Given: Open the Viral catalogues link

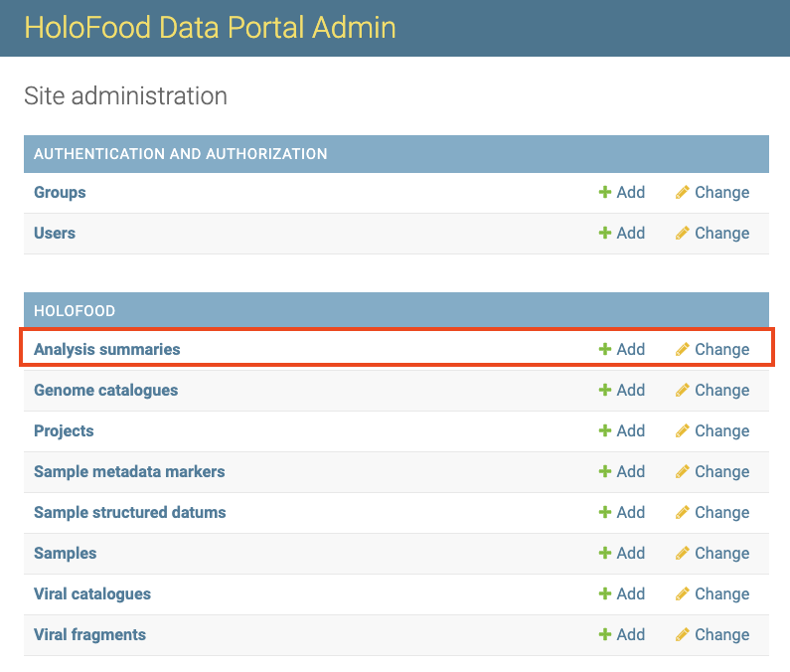Looking at the screenshot, I should [92, 593].
